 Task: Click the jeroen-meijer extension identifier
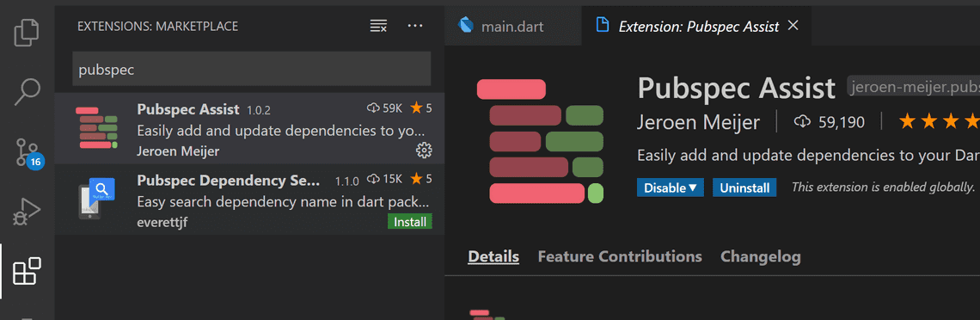[x=913, y=88]
